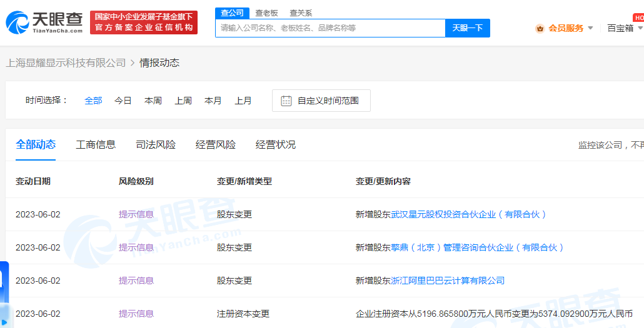644x328 pixels.
Task: Expand the 会员服务 dropdown arrow
Action: [591, 28]
